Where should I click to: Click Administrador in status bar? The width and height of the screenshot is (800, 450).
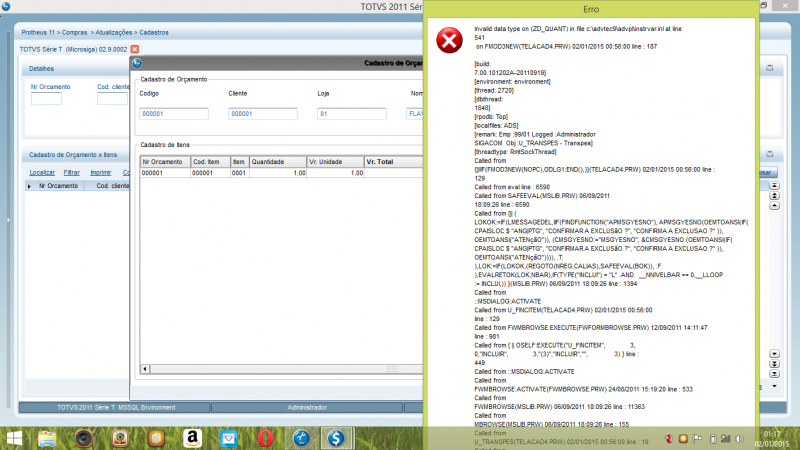pos(307,407)
